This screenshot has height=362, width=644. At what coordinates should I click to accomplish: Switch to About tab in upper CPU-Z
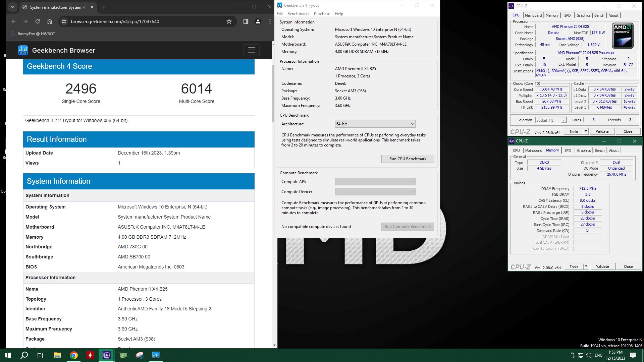[x=613, y=15]
